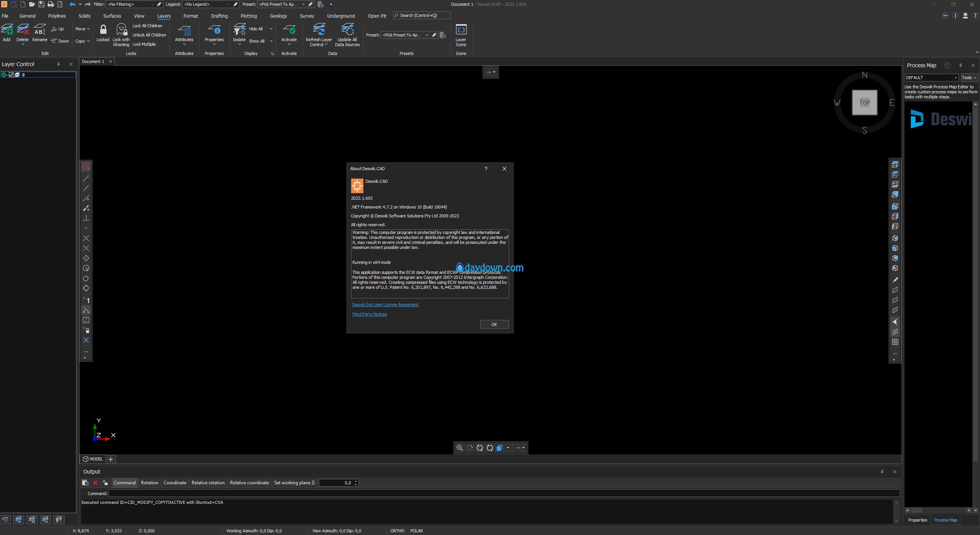Click the snap padlock icon in left toolbar
This screenshot has height=535, width=980.
(86, 330)
